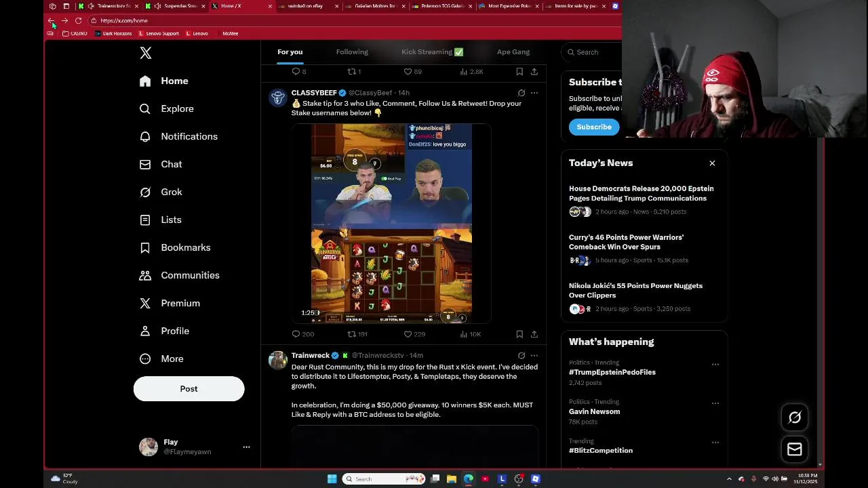Repost the top post with 1 repost
868x488 pixels.
coord(354,71)
